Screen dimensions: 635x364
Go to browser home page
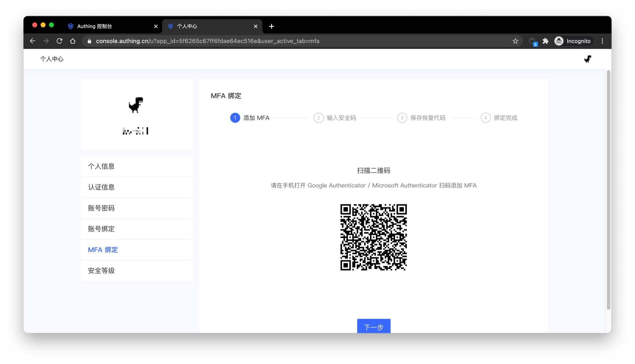click(73, 41)
